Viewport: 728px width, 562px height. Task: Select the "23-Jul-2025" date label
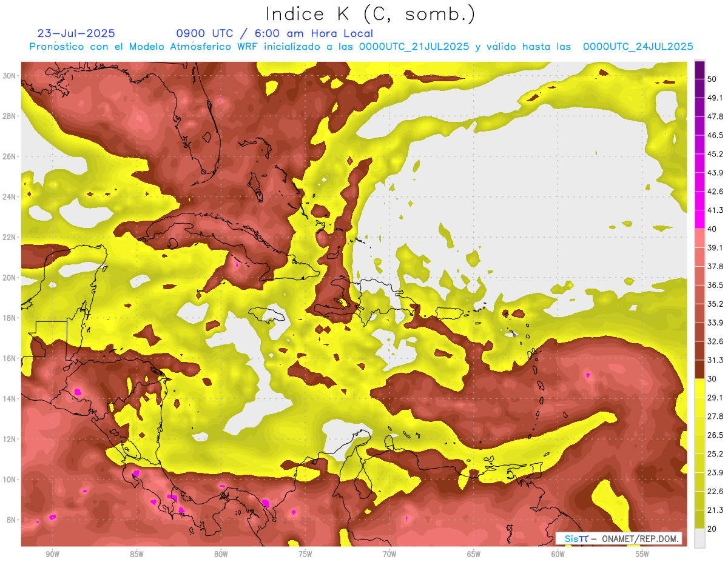76,33
